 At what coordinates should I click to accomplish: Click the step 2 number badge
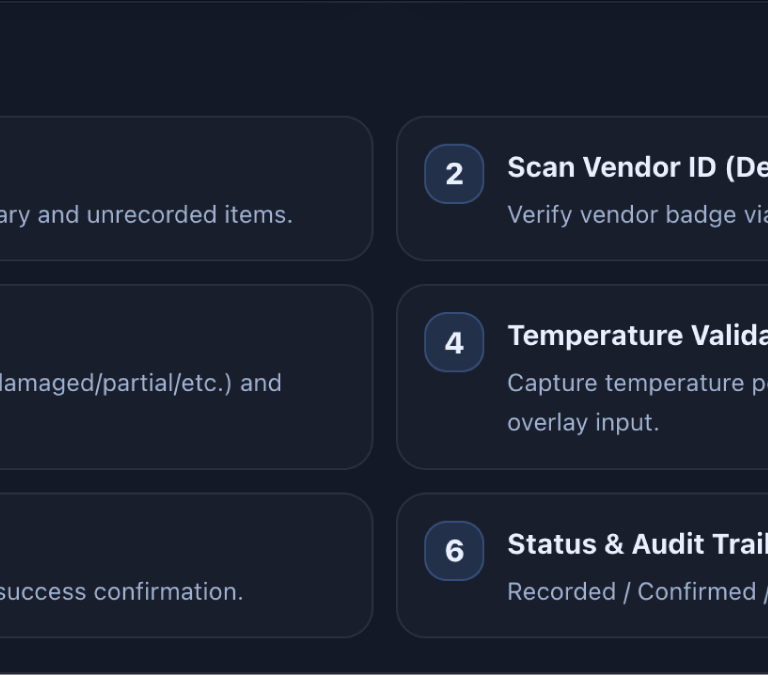coord(454,174)
